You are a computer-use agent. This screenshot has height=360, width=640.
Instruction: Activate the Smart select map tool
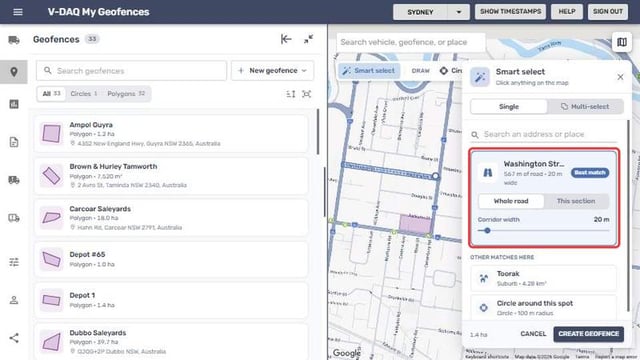click(369, 71)
